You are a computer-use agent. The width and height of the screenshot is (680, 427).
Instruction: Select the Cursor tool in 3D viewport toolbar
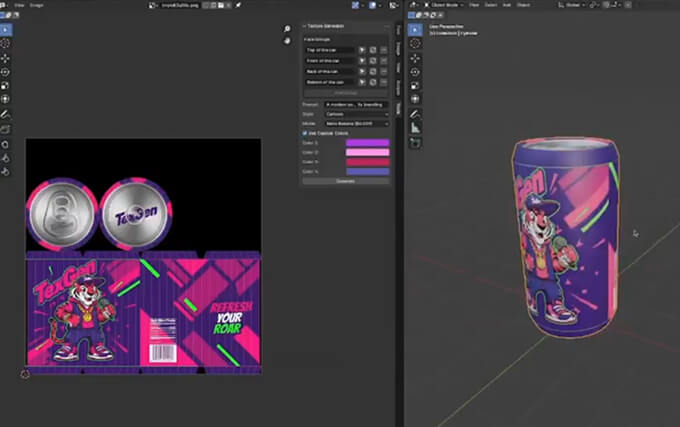pyautogui.click(x=414, y=45)
